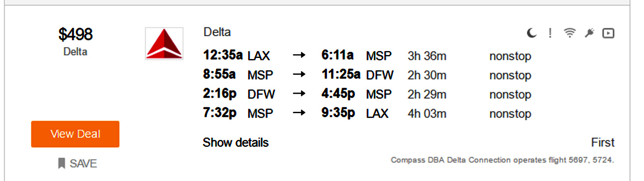Select the 8:55a MSP departure leg
The width and height of the screenshot is (644, 181).
click(x=219, y=74)
